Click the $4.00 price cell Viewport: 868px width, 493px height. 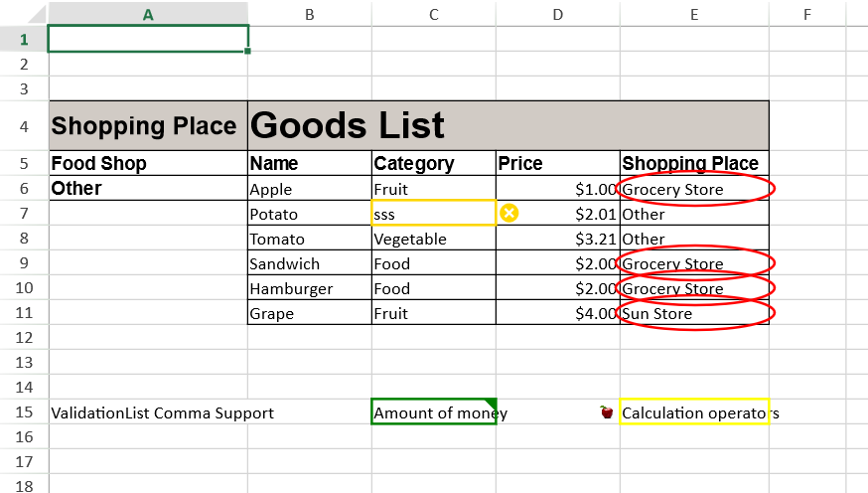(x=557, y=313)
